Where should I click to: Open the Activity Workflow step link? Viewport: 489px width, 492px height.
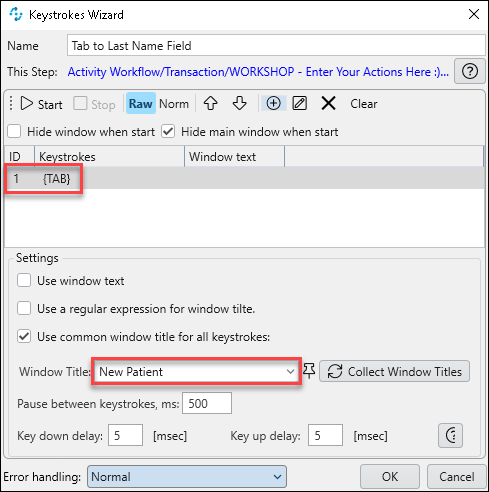coord(258,72)
